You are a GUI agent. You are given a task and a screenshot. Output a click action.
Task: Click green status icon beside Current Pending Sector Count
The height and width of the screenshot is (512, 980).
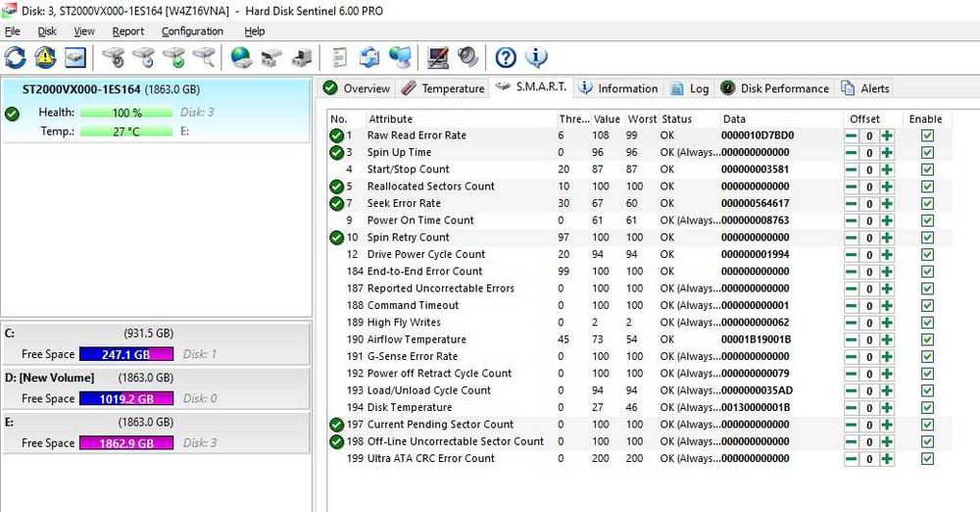[x=336, y=425]
